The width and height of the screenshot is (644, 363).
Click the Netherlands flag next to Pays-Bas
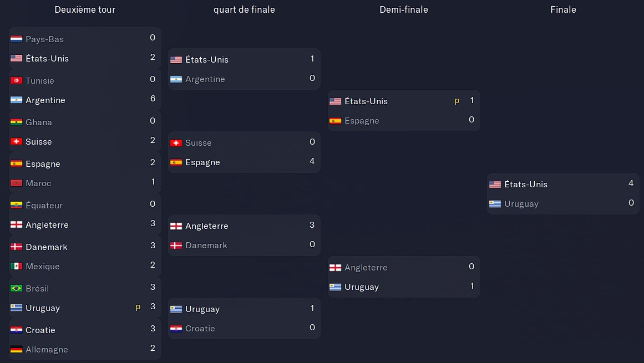[x=17, y=39]
